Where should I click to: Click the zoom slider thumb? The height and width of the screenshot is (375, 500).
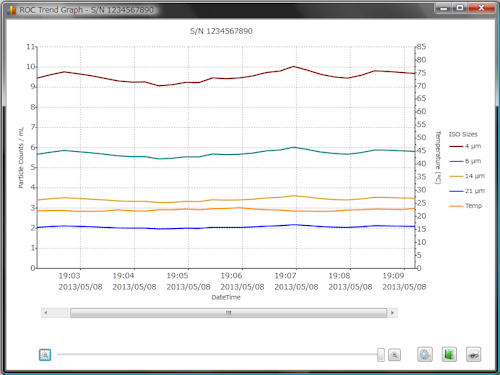pos(381,355)
